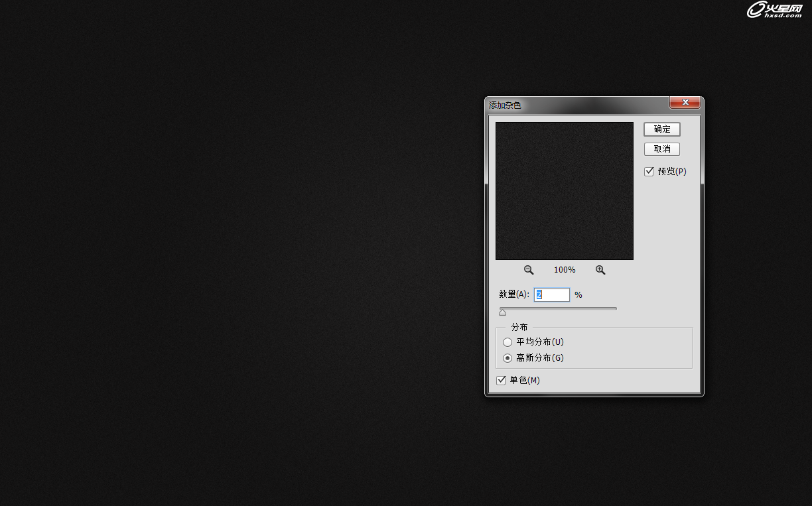Focus the 数量(A) amount input field
The width and height of the screenshot is (812, 506).
552,294
